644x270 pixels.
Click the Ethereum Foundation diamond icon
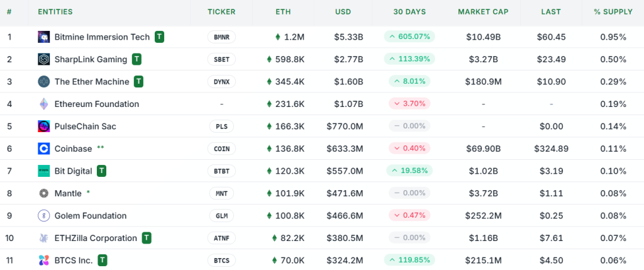[x=43, y=104]
